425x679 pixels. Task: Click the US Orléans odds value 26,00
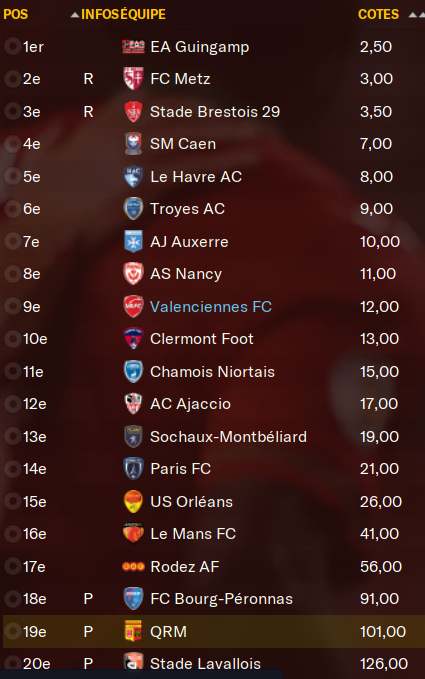pos(381,501)
